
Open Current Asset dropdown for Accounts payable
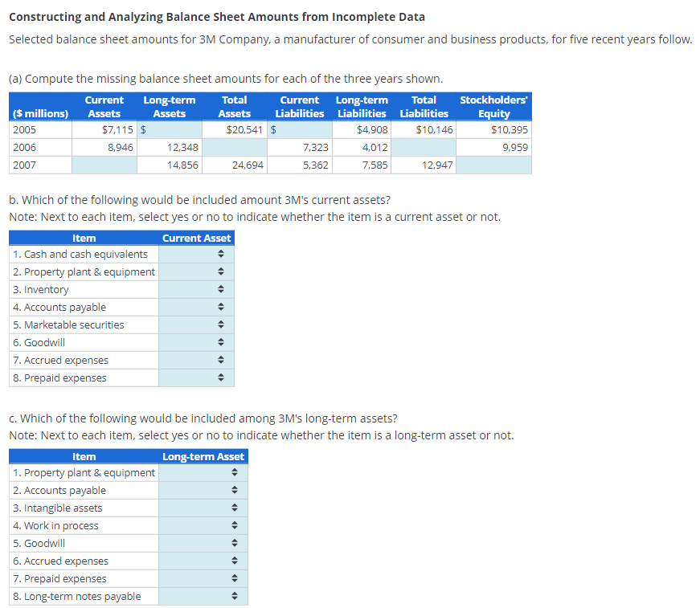[x=196, y=307]
